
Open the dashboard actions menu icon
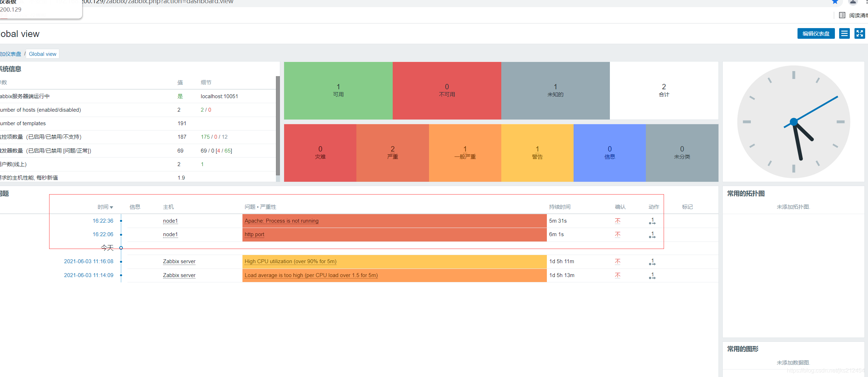click(x=844, y=34)
